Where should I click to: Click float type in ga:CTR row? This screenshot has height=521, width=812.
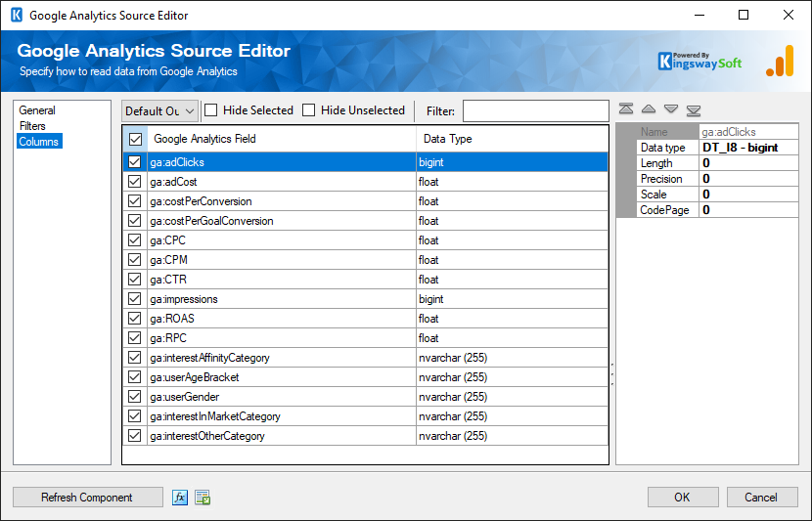pyautogui.click(x=429, y=280)
